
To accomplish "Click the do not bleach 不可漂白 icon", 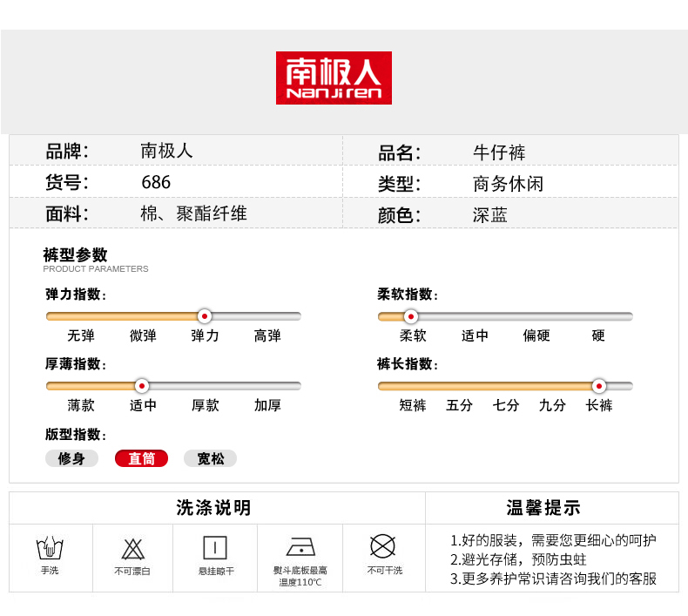I will (132, 549).
